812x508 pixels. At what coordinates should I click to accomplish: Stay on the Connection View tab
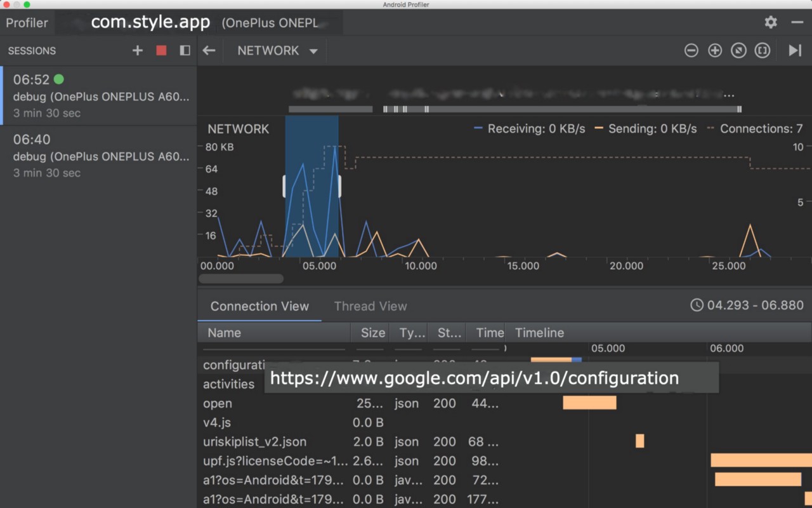point(259,306)
